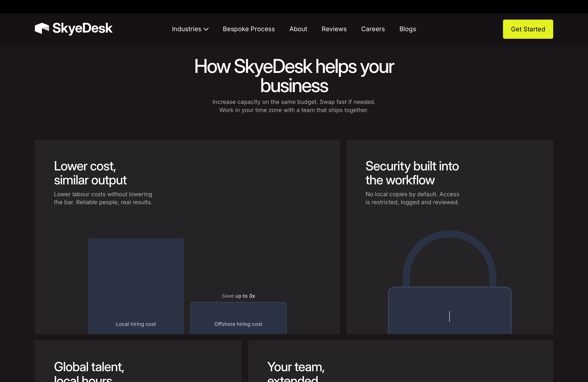
Task: Open the About page link
Action: tap(298, 29)
